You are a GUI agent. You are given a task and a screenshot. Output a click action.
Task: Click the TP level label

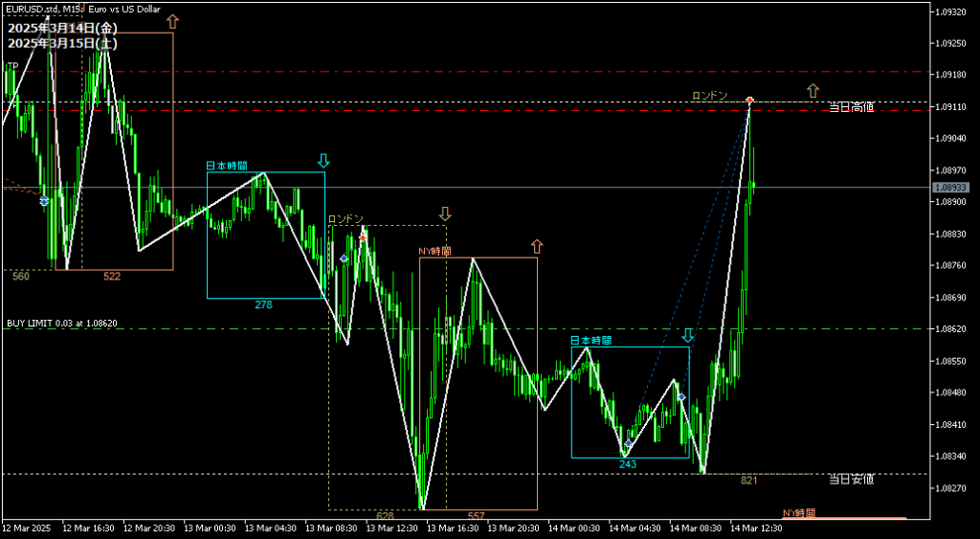coord(12,66)
